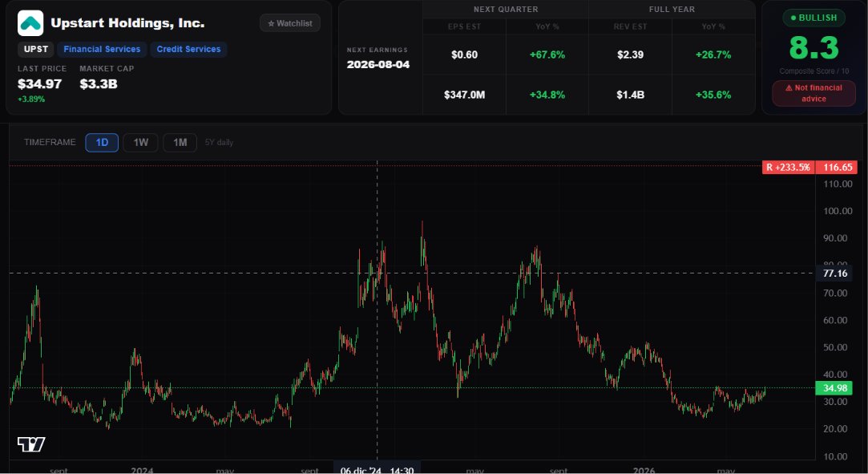Click the $347.0M revenue estimate
Viewport: 868px width, 474px height.
(x=464, y=95)
